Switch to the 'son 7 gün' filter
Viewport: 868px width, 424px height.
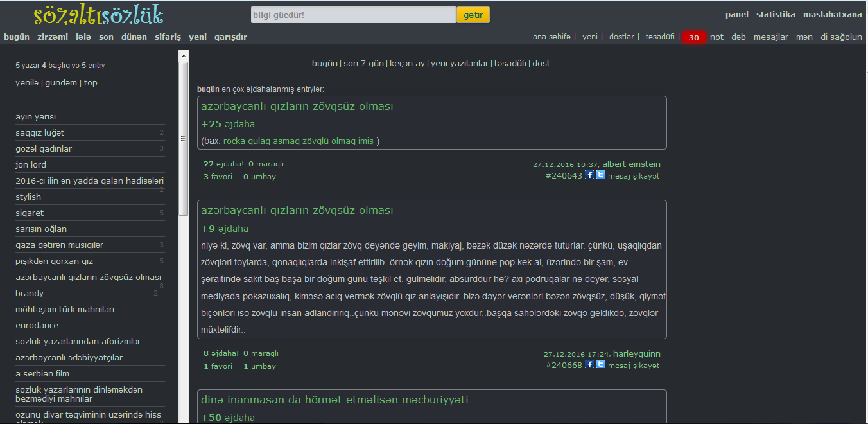[363, 64]
